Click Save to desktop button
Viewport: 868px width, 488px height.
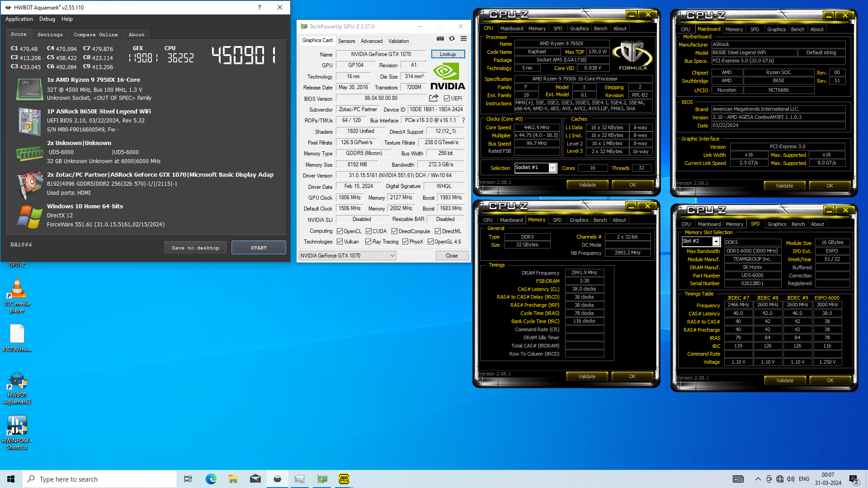(195, 248)
